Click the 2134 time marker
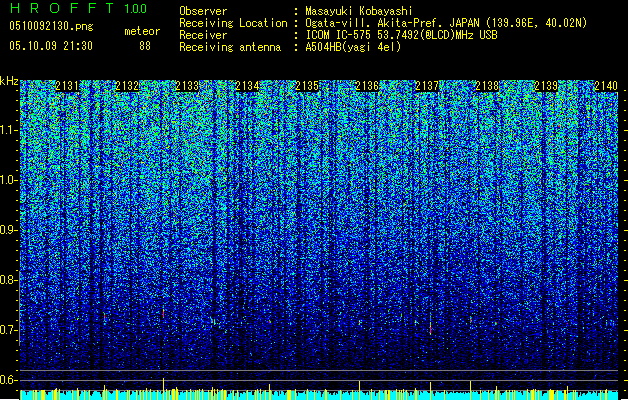The image size is (629, 400). [x=247, y=86]
